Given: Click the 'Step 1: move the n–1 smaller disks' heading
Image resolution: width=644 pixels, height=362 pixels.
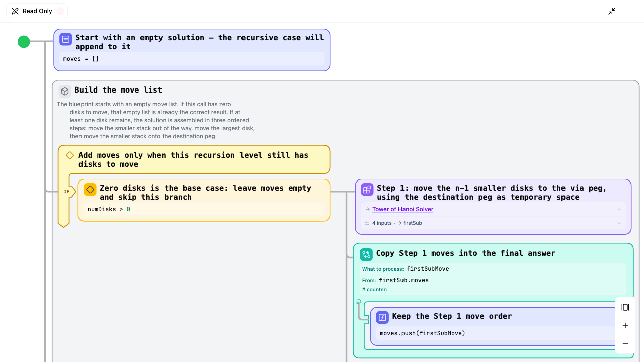Looking at the screenshot, I should pos(492,193).
